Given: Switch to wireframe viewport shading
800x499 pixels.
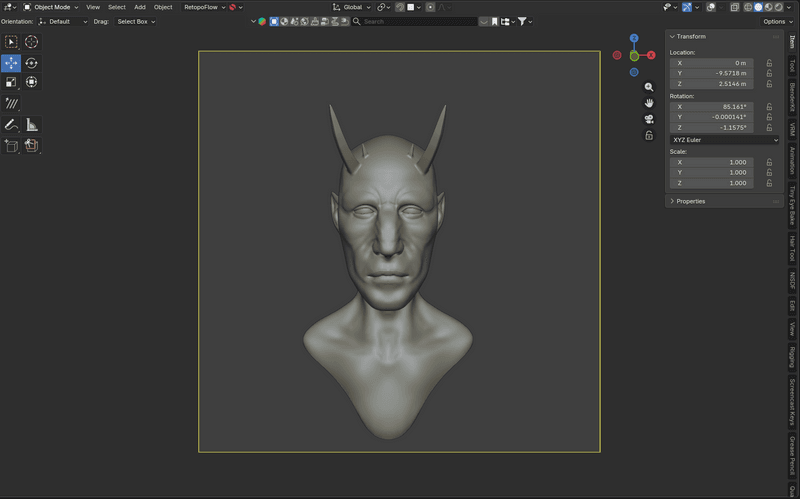Looking at the screenshot, I should pyautogui.click(x=748, y=7).
